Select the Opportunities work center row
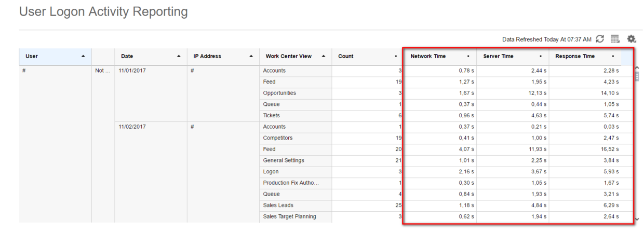Image resolution: width=644 pixels, height=233 pixels. (x=279, y=93)
